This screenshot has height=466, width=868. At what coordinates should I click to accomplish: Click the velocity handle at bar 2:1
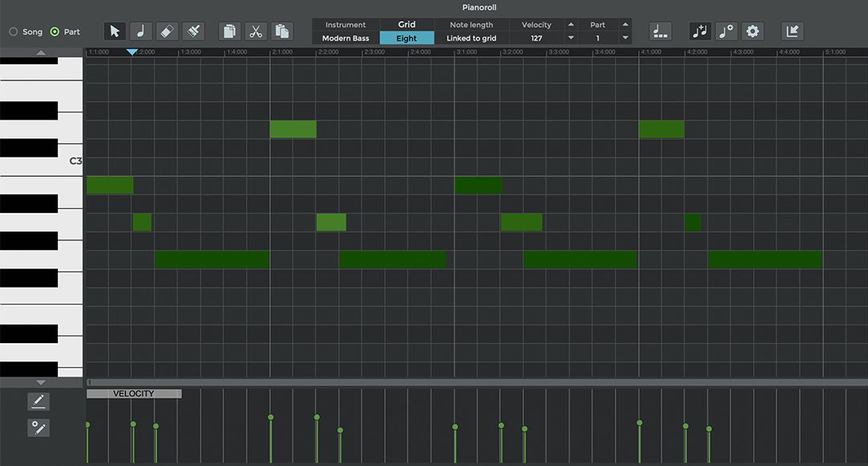(x=271, y=417)
